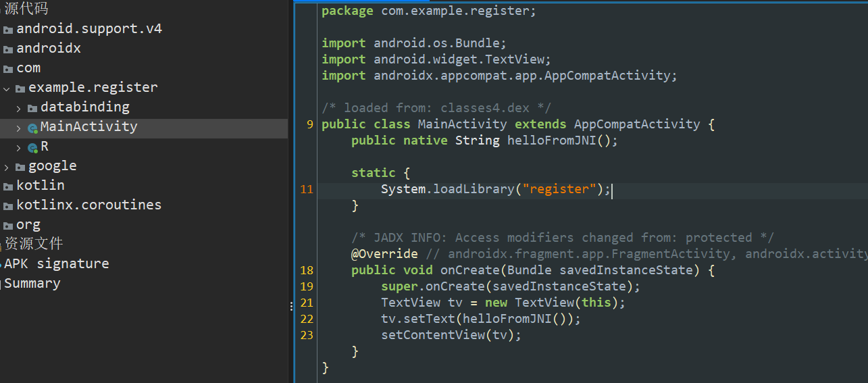868x383 pixels.
Task: Select the 源代码 source code root
Action: (26, 9)
